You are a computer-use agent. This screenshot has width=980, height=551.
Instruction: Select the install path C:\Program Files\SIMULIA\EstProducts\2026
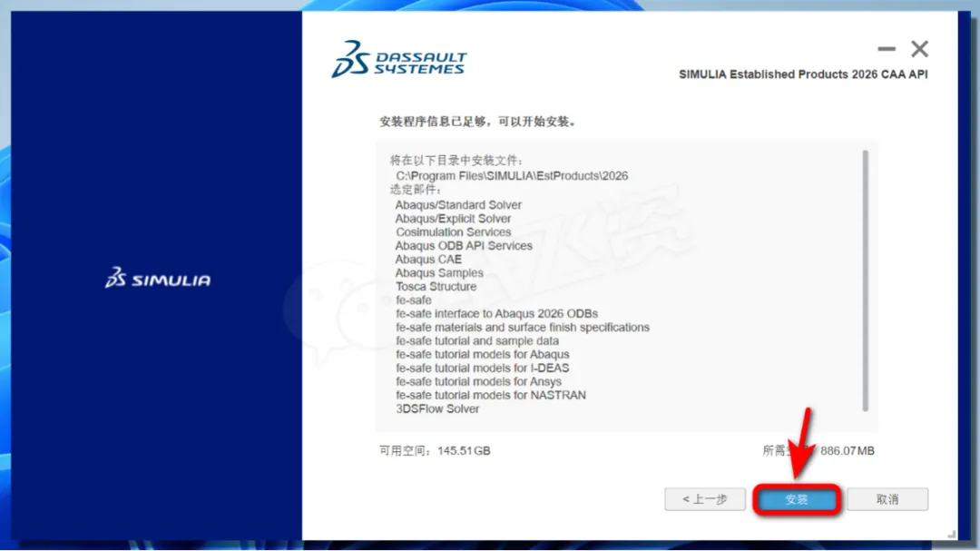coord(512,176)
